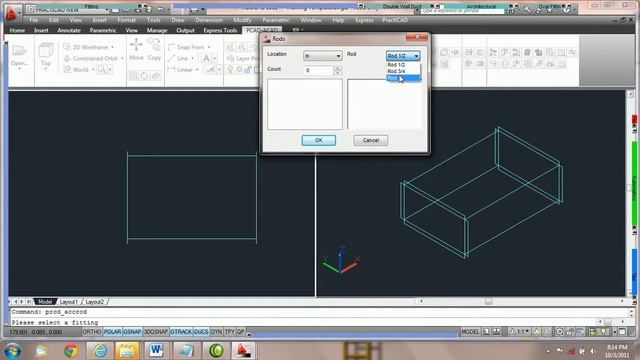640x360 pixels.
Task: Close the Rods dialog
Action: point(417,37)
